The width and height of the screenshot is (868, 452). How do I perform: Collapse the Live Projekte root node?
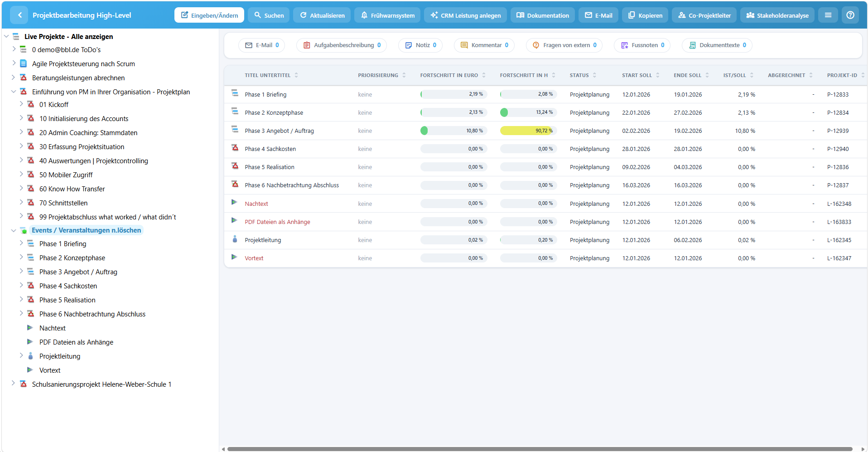coord(6,36)
